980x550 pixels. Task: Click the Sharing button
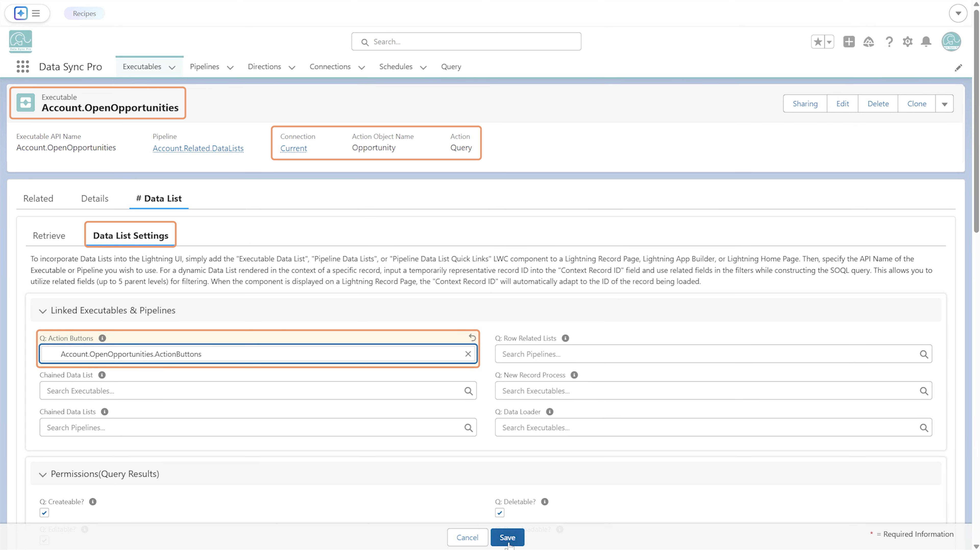point(805,104)
